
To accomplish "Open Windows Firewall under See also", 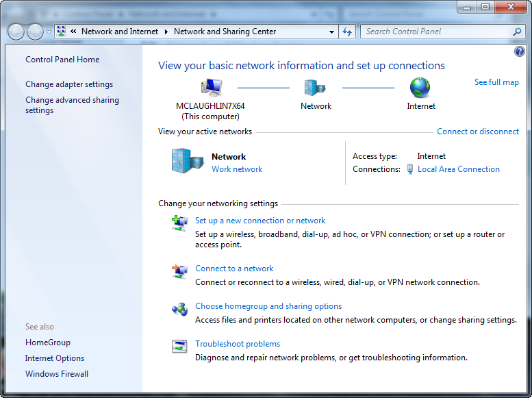I will coord(57,374).
